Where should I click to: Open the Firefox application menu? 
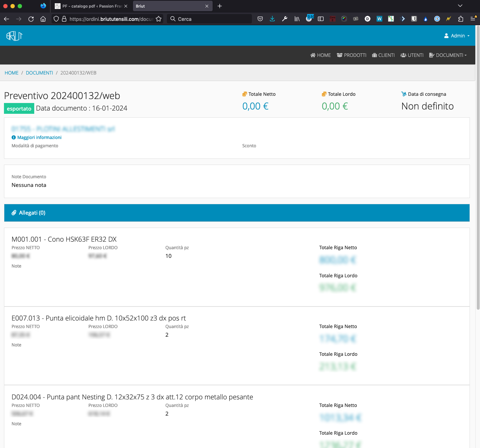pyautogui.click(x=473, y=19)
